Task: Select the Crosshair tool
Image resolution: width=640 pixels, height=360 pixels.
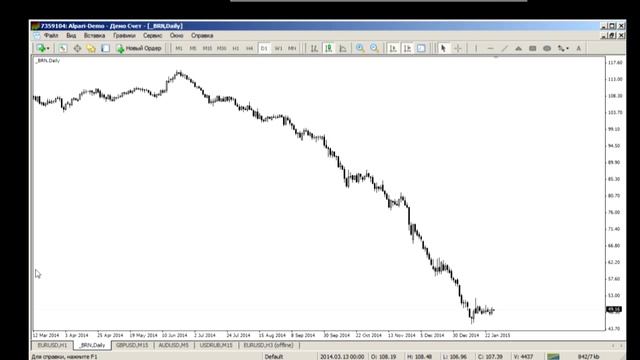Action: (x=458, y=48)
